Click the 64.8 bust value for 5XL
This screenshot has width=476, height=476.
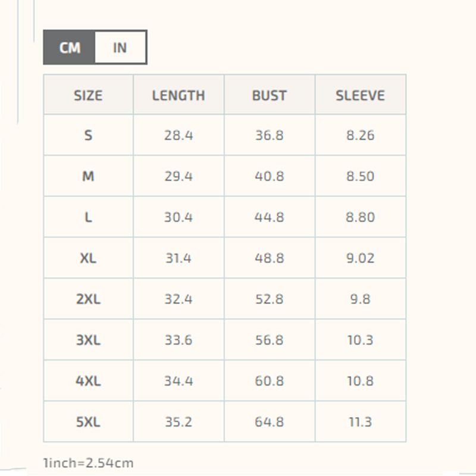click(x=270, y=422)
